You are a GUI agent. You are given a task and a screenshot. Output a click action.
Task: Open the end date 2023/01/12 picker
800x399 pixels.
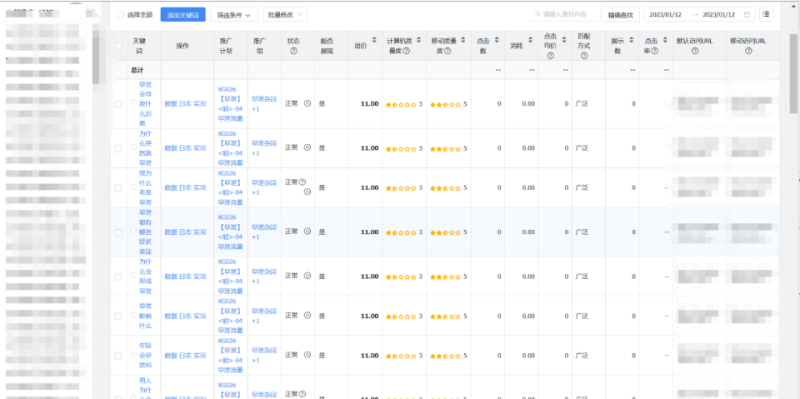click(x=718, y=15)
